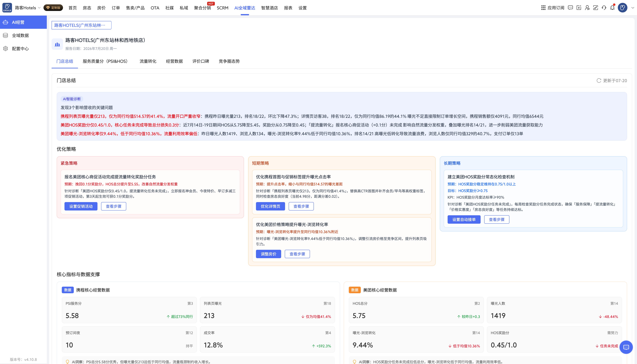Screen dimensions: 637x364
Task: Click the 列表页曝光 213 metric card
Action: 267,310
